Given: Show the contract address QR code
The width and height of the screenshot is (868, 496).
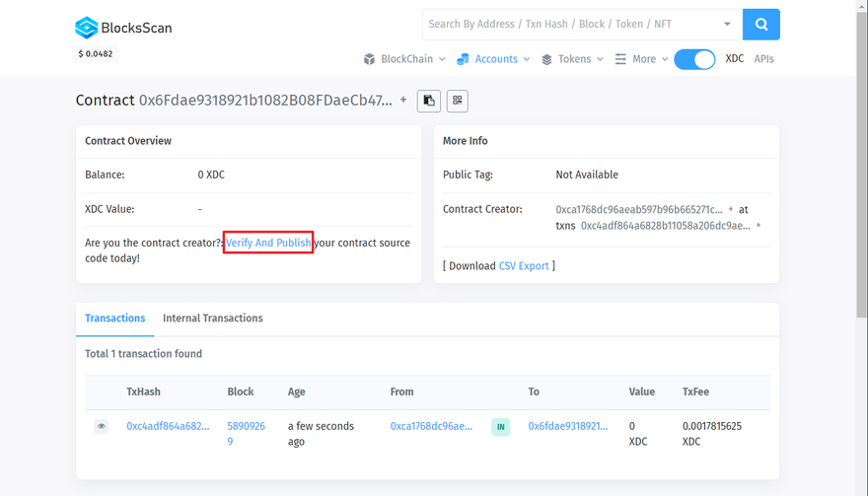Looking at the screenshot, I should [x=457, y=101].
